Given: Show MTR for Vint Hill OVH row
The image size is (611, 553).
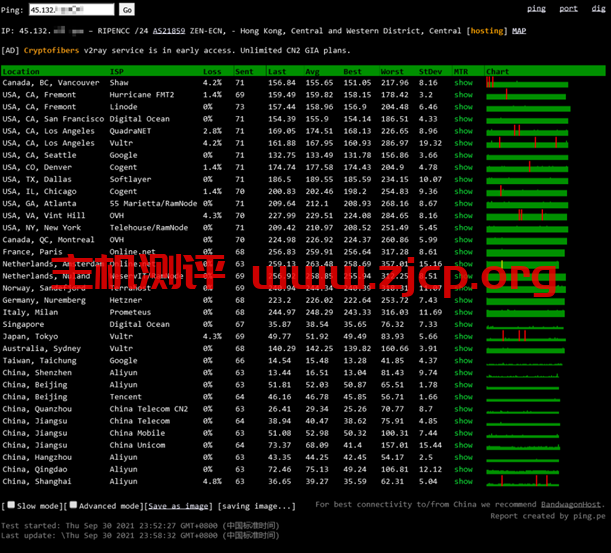Looking at the screenshot, I should (463, 216).
